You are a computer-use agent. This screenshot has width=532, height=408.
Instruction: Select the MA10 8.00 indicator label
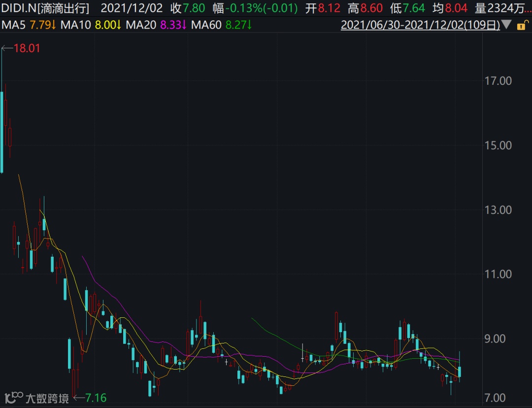click(x=91, y=25)
